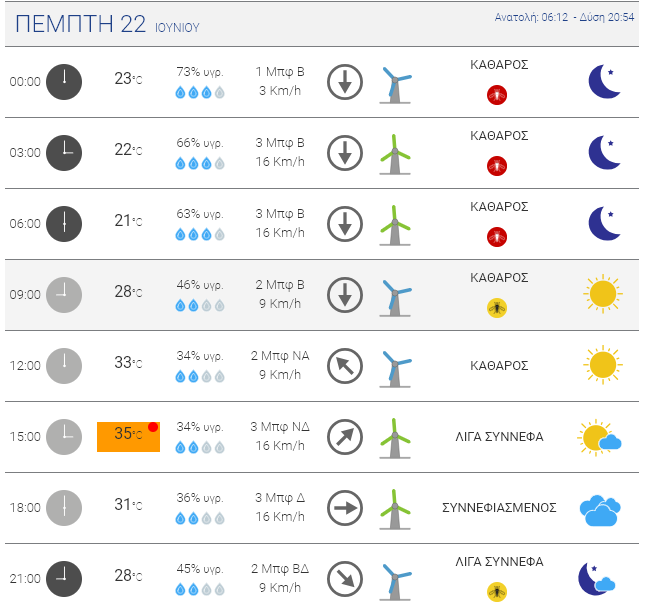Click the blue clouds icon at 18:00

600,510
